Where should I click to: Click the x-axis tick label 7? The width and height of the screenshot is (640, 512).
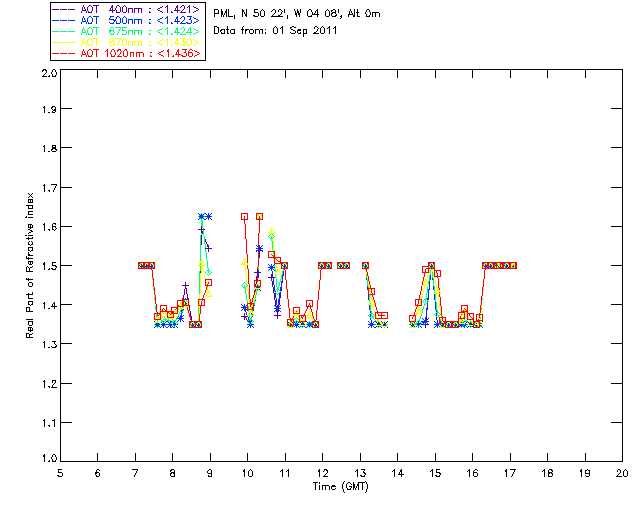click(135, 473)
